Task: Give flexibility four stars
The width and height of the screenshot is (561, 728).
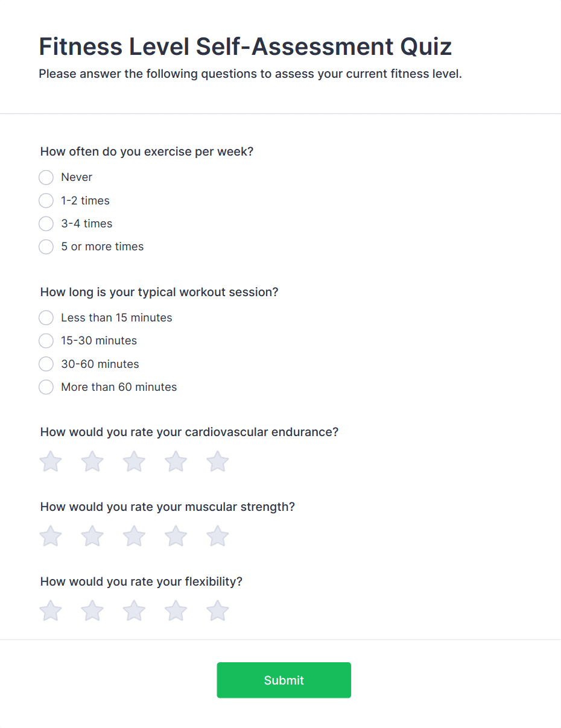Action: [x=176, y=611]
